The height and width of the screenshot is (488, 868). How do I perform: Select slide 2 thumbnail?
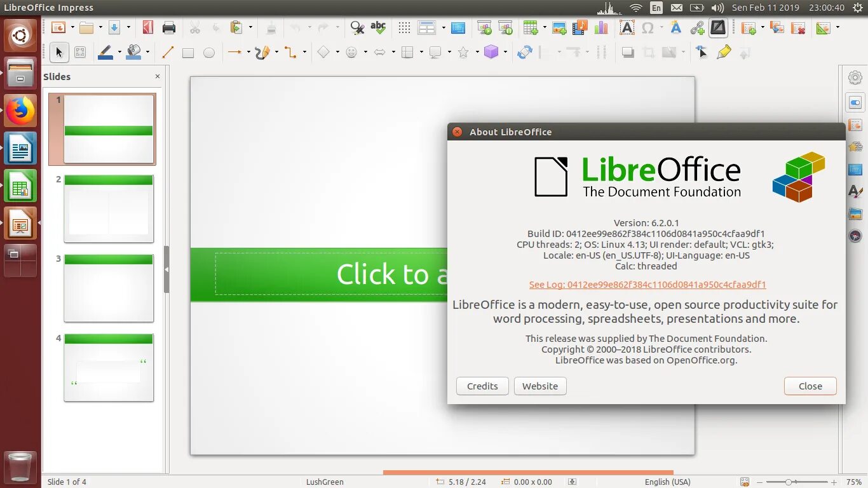click(x=109, y=208)
